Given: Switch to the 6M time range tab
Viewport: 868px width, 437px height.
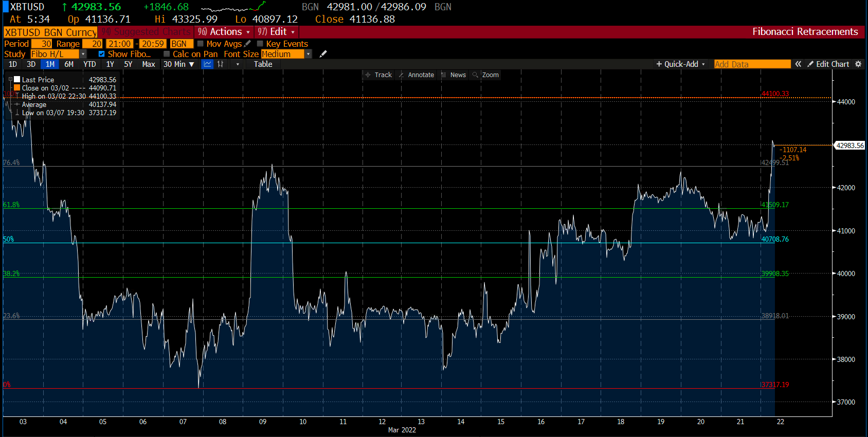Looking at the screenshot, I should click(69, 64).
